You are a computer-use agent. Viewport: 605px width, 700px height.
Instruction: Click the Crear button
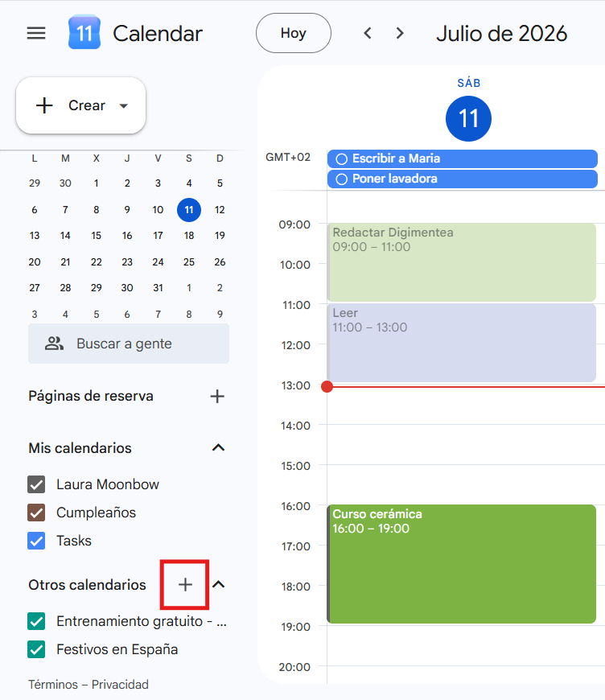[80, 105]
